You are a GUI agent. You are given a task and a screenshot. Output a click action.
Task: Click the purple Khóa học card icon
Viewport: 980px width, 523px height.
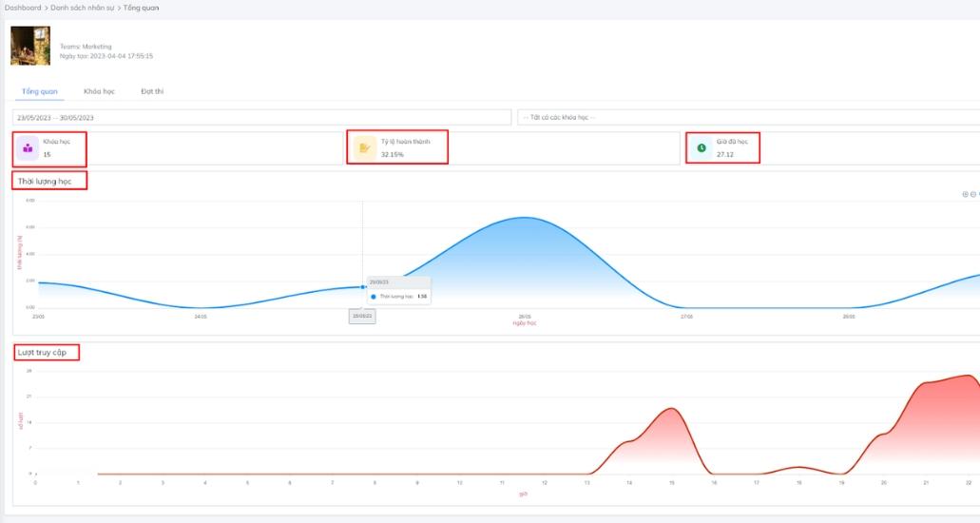[x=28, y=148]
